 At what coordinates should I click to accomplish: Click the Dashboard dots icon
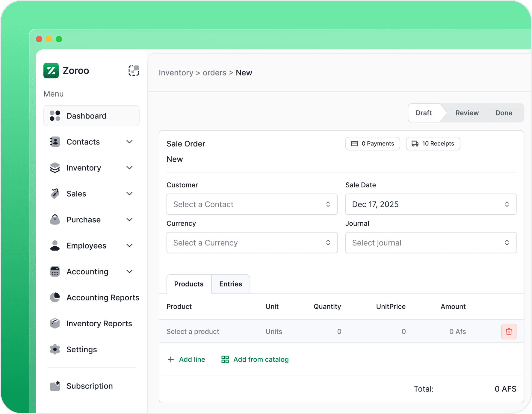[x=55, y=116]
